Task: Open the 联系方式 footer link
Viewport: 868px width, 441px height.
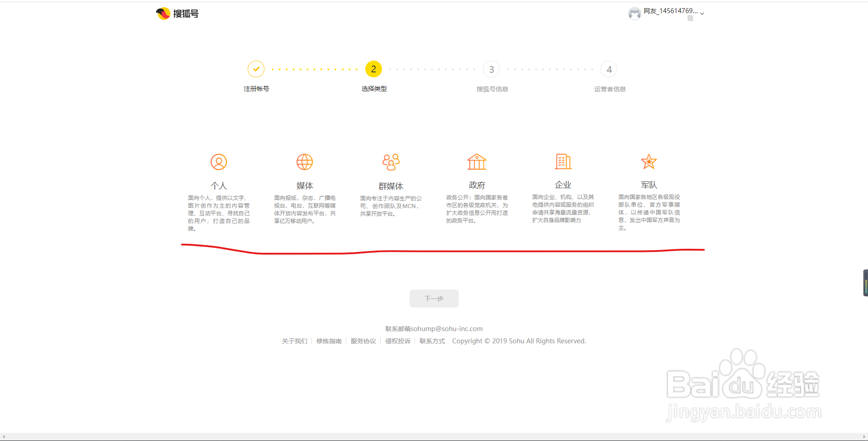Action: [432, 341]
